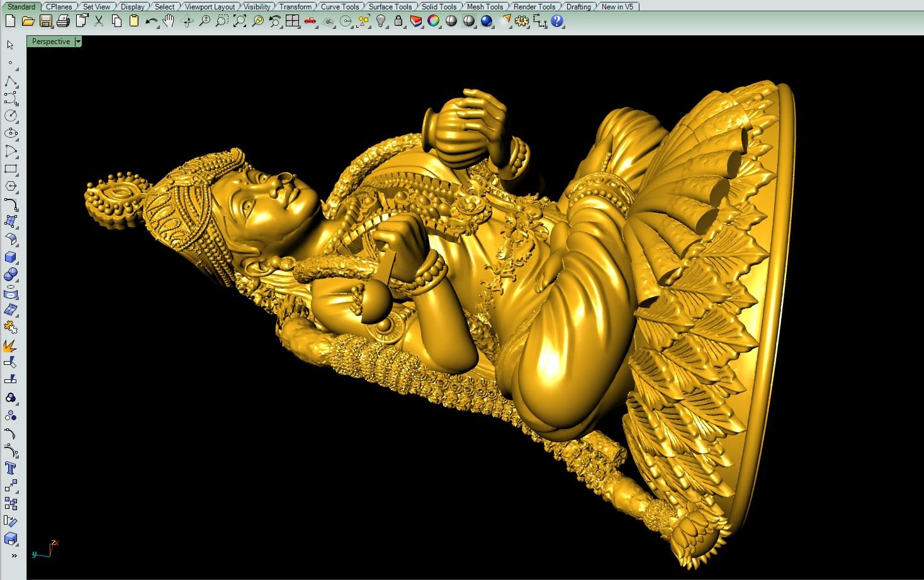This screenshot has width=924, height=580.
Task: Switch to the Mesh Tools tab
Action: click(484, 6)
